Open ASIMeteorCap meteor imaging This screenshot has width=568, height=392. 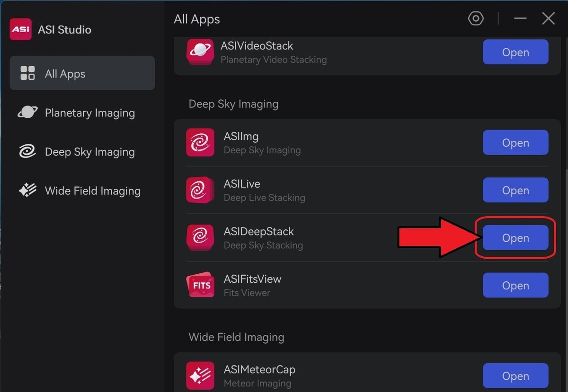click(x=515, y=375)
